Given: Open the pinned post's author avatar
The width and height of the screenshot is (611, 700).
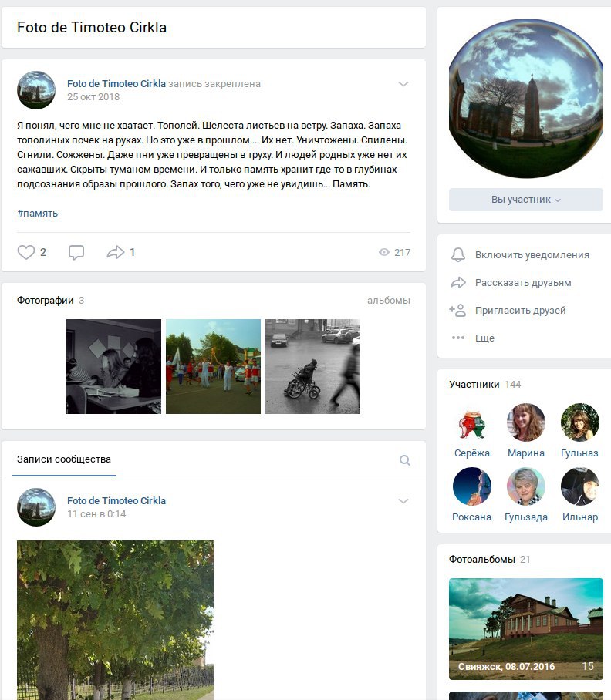Looking at the screenshot, I should coord(36,90).
